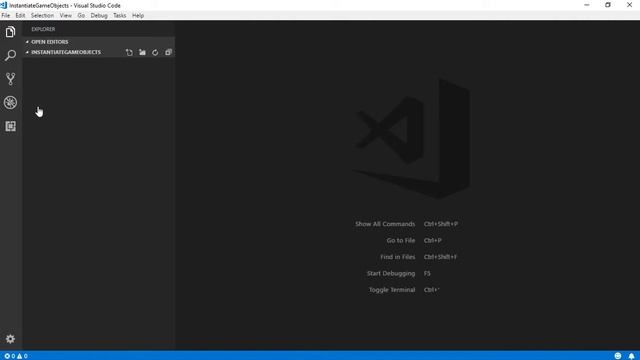Open the Manage gear menu

[10, 339]
